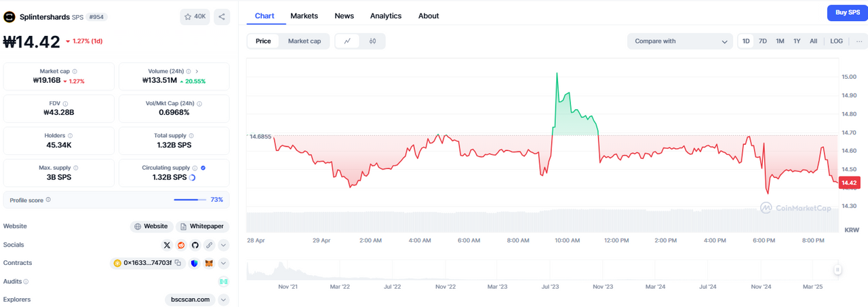This screenshot has height=307, width=868.
Task: Open the chain-link social icon
Action: pos(210,245)
